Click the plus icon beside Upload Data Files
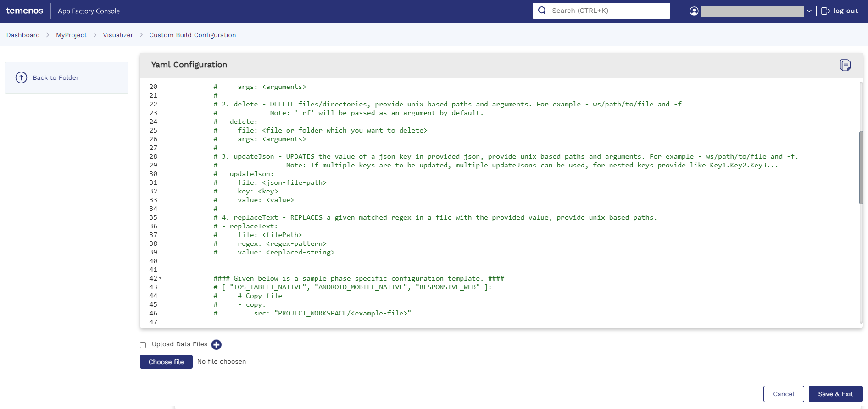This screenshot has height=409, width=868. coord(217,344)
